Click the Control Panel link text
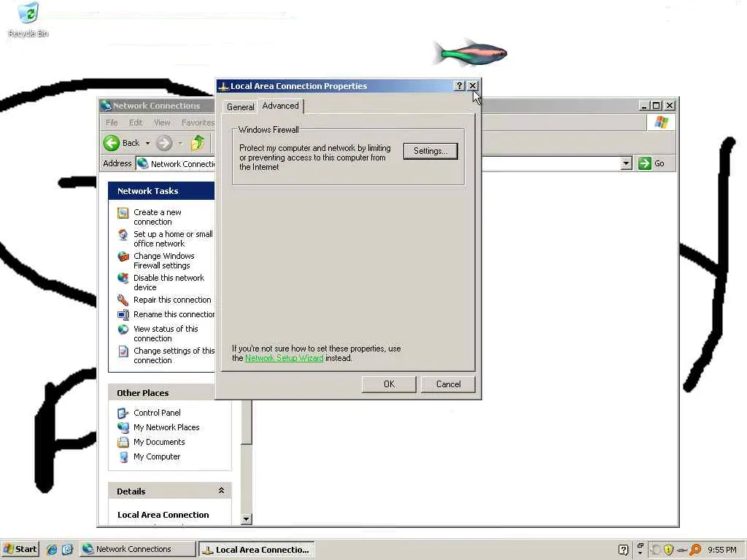The width and height of the screenshot is (747, 560). pyautogui.click(x=157, y=413)
